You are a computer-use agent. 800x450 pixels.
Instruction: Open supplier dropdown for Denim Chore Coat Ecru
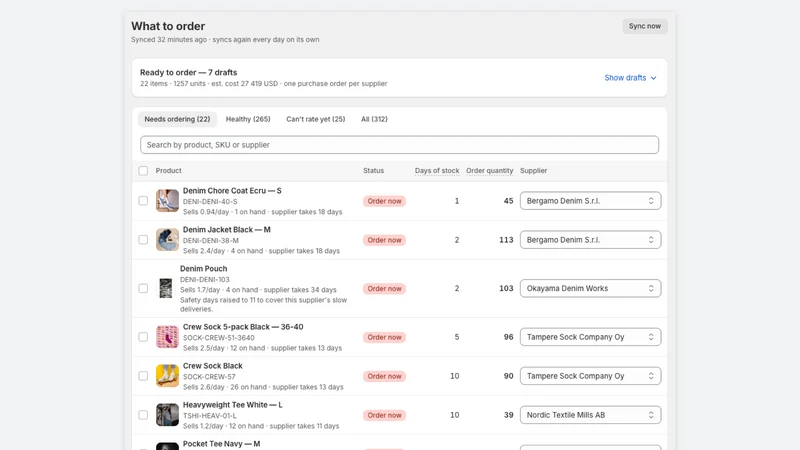coord(590,201)
